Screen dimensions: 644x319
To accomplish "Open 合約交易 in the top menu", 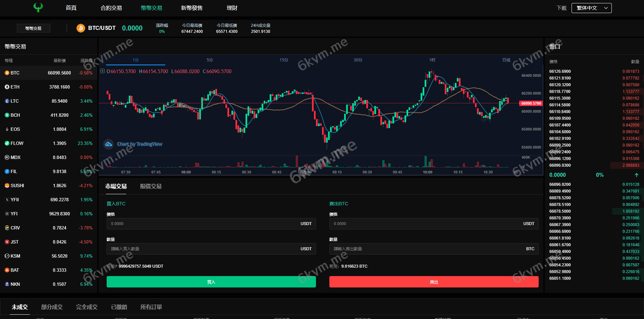I will pos(111,8).
